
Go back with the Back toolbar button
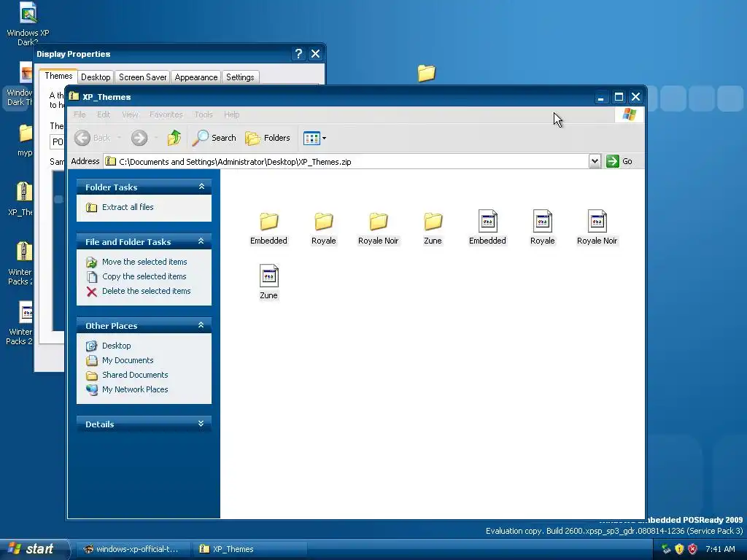(x=93, y=138)
